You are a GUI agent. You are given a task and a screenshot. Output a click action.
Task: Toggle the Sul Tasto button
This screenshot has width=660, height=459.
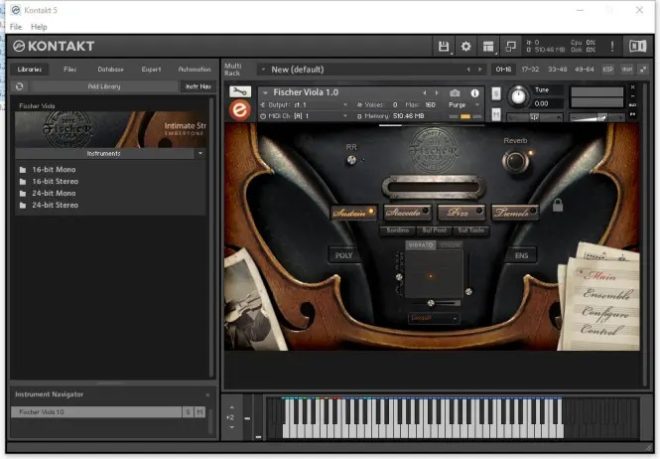click(x=471, y=230)
